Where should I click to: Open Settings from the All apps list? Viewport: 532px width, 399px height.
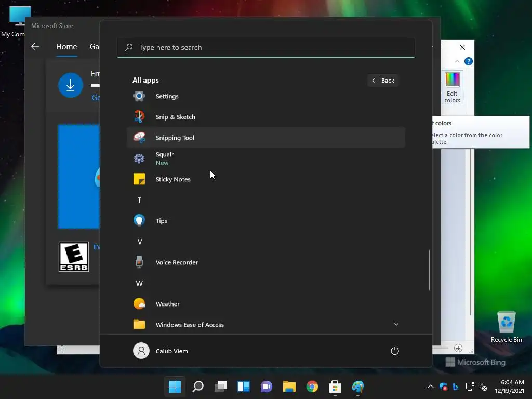coord(265,96)
